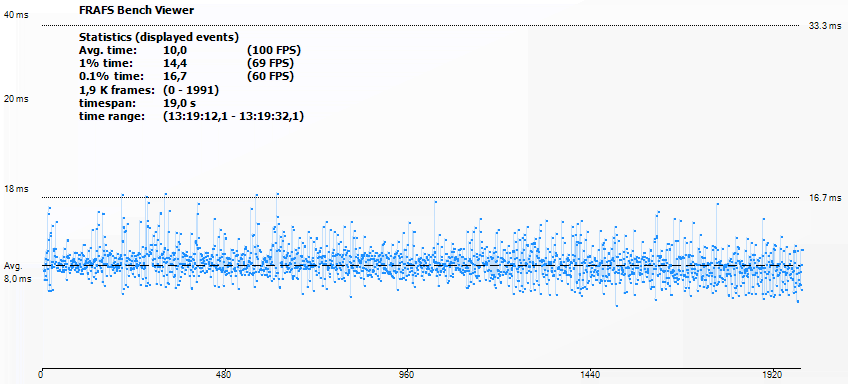Select the 'Statistics (displayed events)' heading
The height and width of the screenshot is (384, 848).
pyautogui.click(x=158, y=37)
